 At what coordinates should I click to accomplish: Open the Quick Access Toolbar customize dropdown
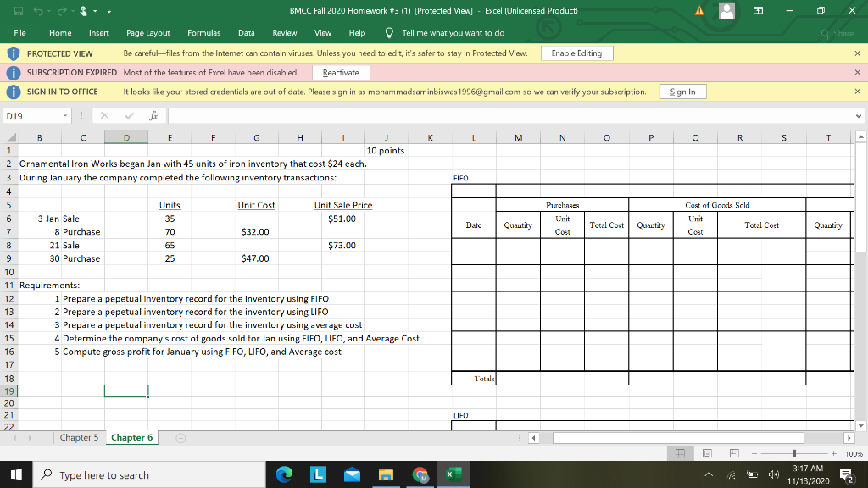[111, 9]
